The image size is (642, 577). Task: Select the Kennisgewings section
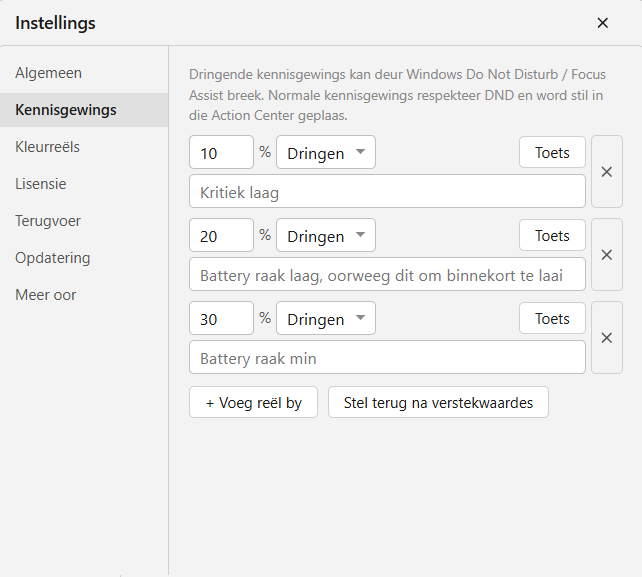pos(84,110)
